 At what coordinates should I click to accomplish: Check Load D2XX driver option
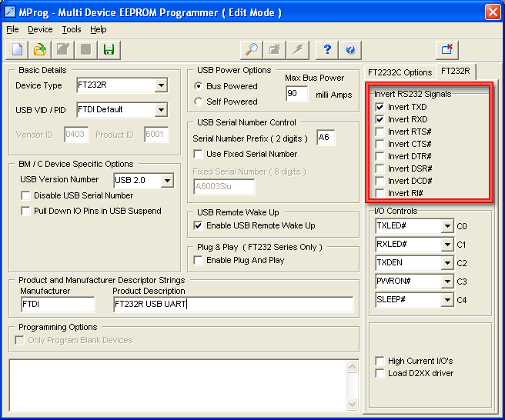(380, 373)
